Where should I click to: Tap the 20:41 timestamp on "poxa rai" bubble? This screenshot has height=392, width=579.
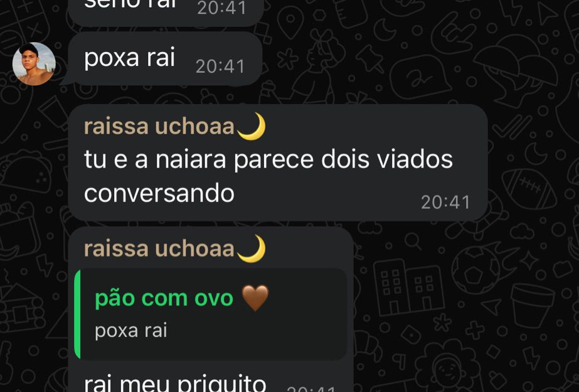point(220,67)
